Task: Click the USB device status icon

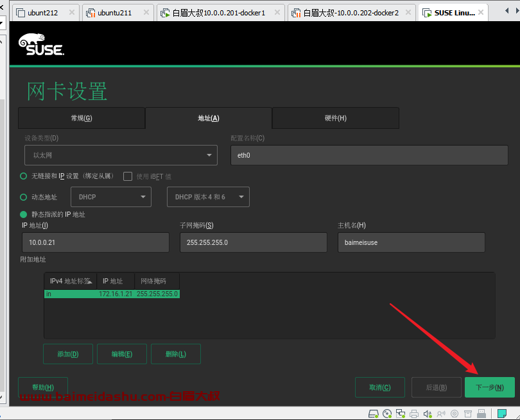Action: [x=481, y=414]
